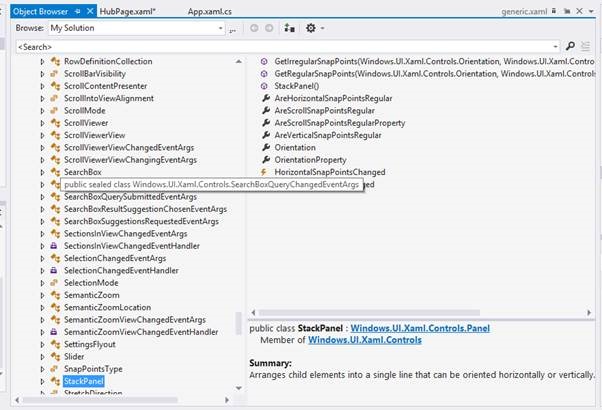Viewport: 602px width, 410px height.
Task: Click the class icon beside SemanticZoom
Action: pos(55,295)
